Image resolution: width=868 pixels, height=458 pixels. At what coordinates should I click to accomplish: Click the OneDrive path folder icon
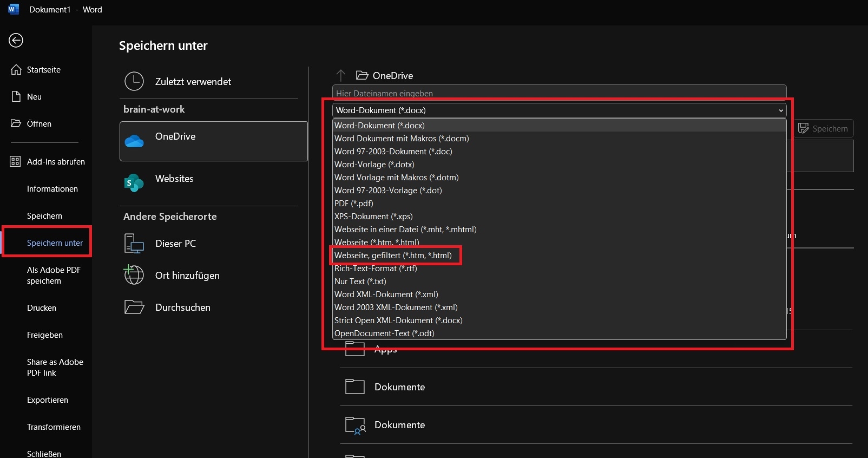click(x=362, y=75)
